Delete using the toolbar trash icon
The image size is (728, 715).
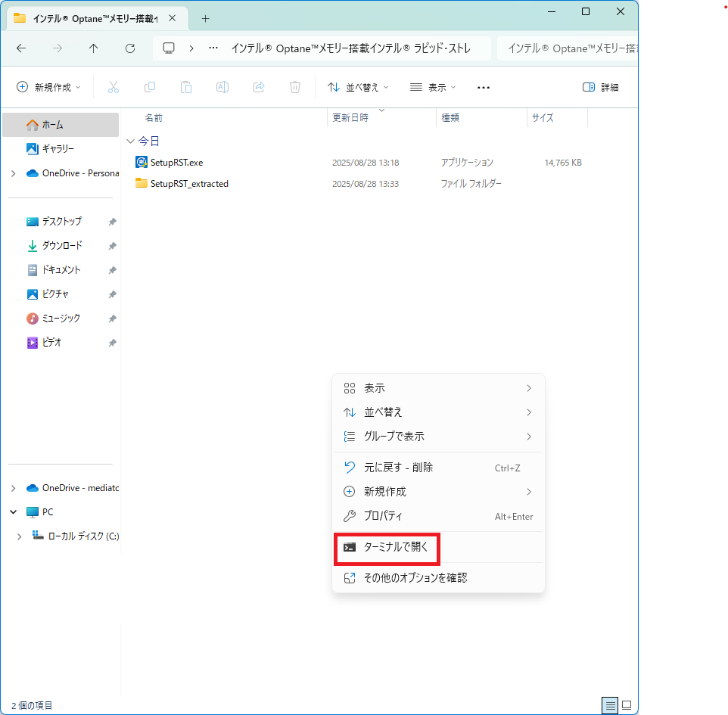(295, 87)
